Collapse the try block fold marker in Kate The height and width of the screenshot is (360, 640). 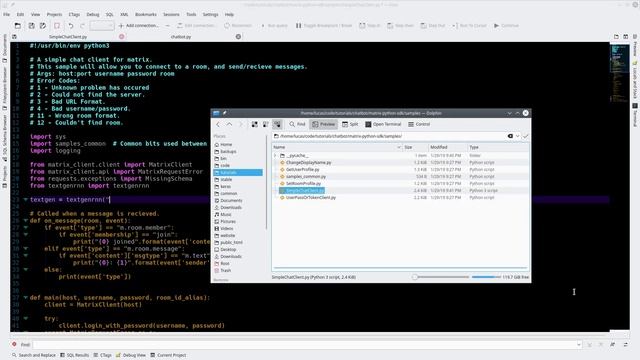tap(25, 318)
